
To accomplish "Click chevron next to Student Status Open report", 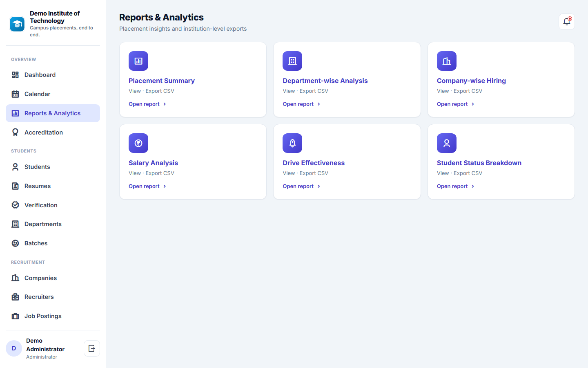I will coord(473,186).
